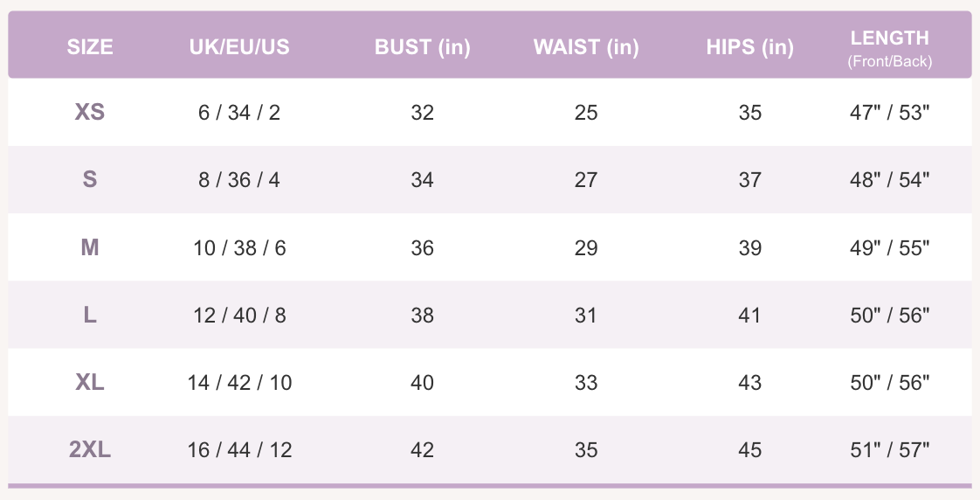Select the XS size row label
The image size is (980, 500).
(90, 112)
